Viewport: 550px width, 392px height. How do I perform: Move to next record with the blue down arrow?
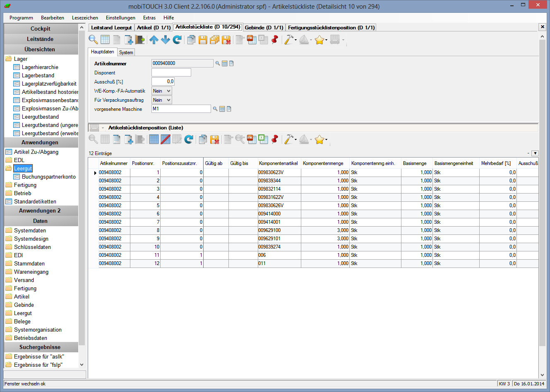coord(166,40)
